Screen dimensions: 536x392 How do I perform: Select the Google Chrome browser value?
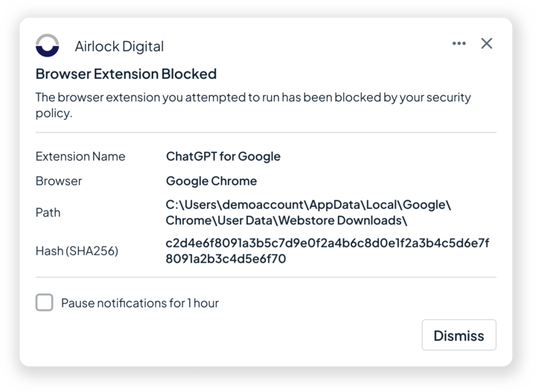coord(211,181)
